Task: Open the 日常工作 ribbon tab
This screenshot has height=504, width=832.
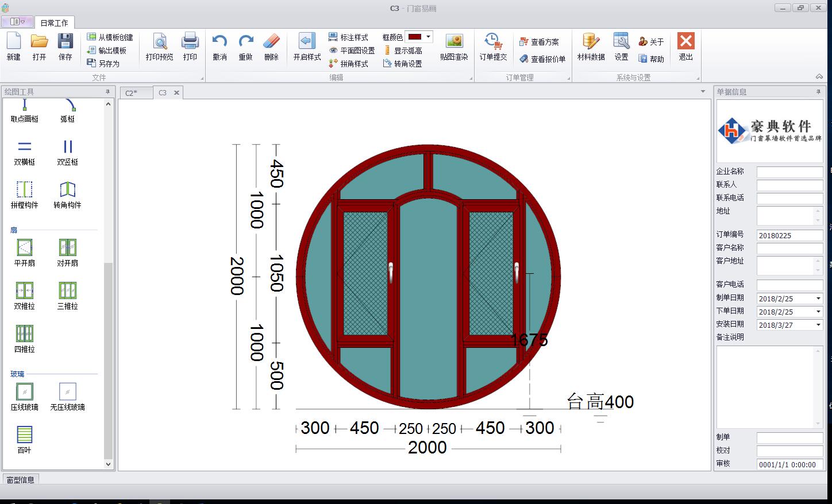Action: pyautogui.click(x=54, y=23)
